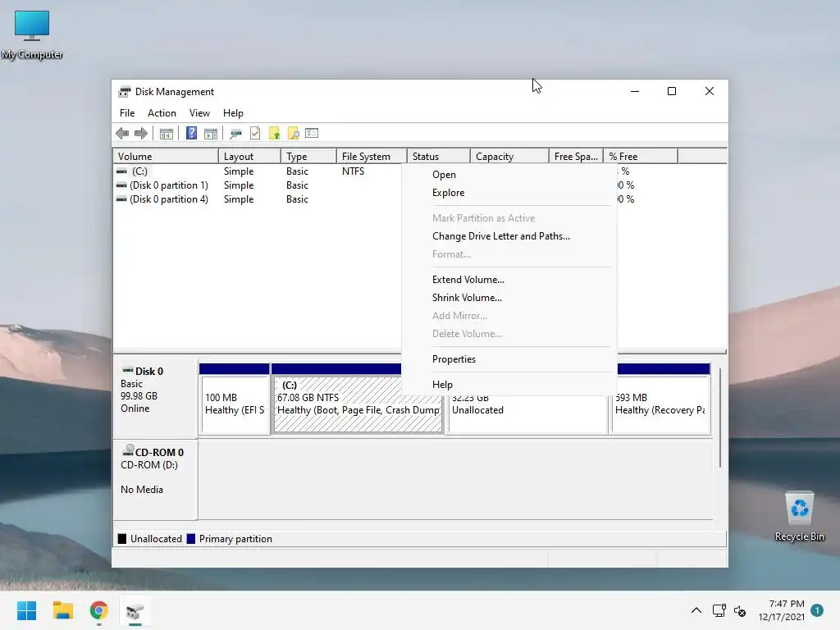Sort by the File System column header
Screen dimensions: 840x630
[x=372, y=157]
